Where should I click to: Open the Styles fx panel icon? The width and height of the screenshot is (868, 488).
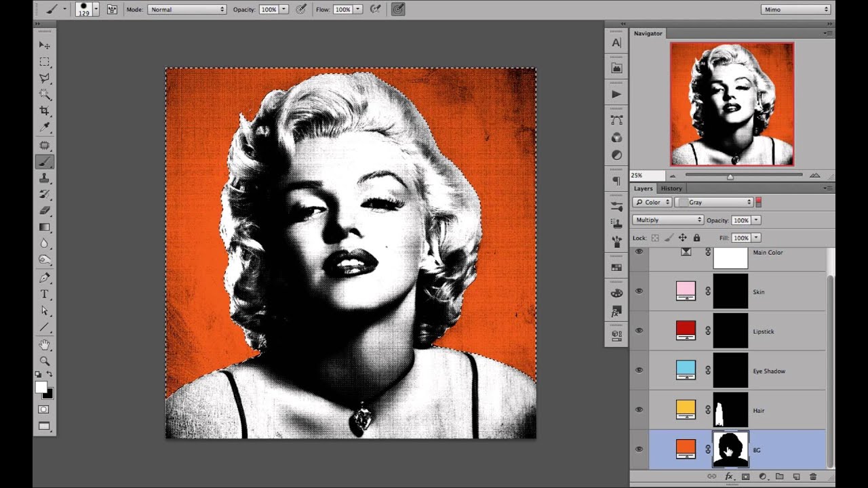pyautogui.click(x=616, y=312)
